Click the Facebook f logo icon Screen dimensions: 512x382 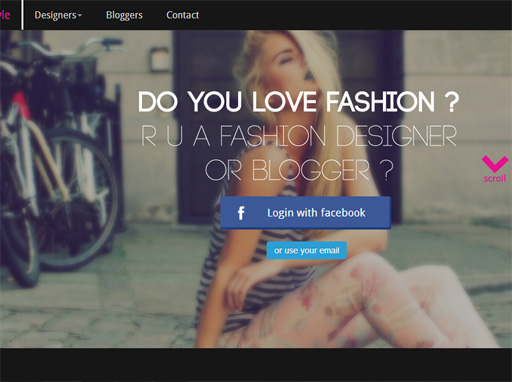tap(241, 213)
